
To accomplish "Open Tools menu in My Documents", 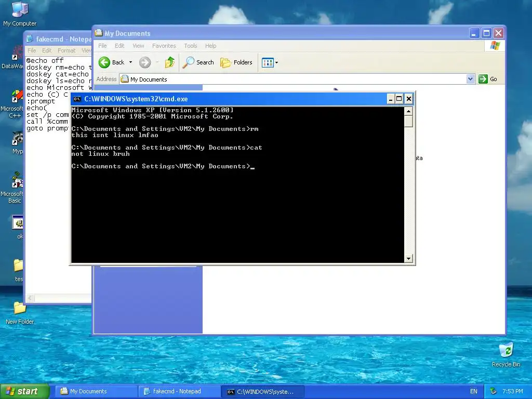I will coord(190,46).
